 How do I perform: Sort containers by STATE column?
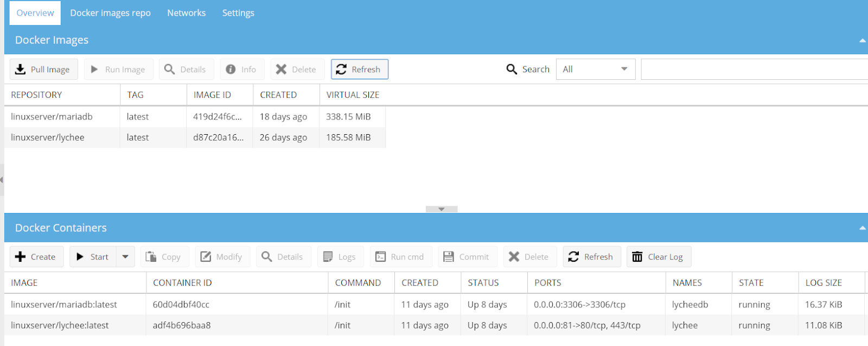[x=765, y=282]
